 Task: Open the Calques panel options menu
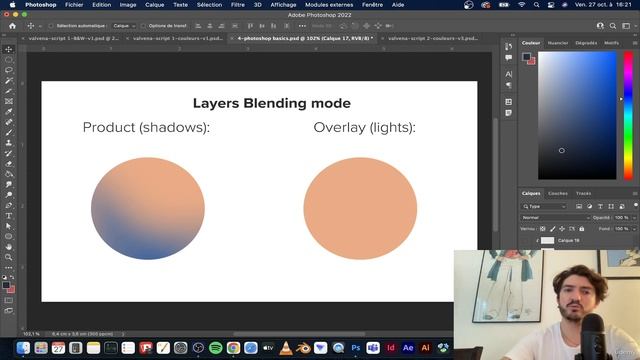(635, 193)
